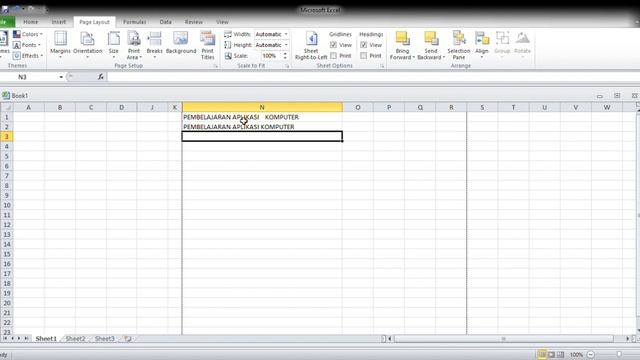Select row 10 header
This screenshot has height=360, width=640.
tap(7, 205)
